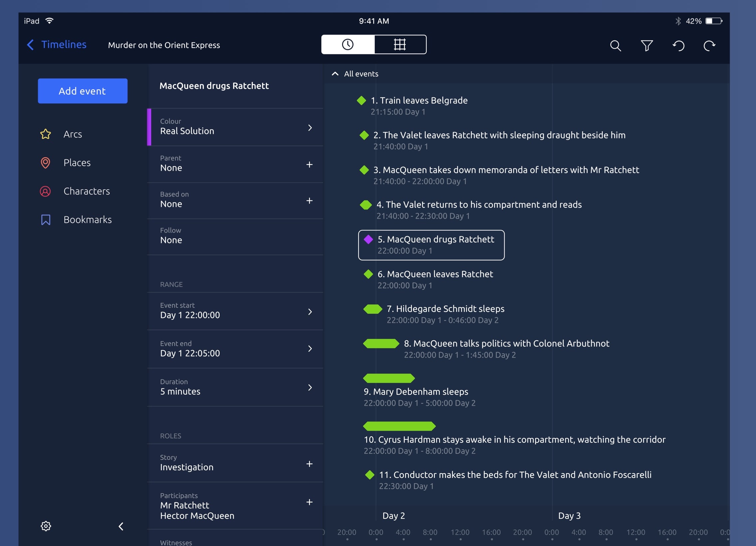Add a Parent with plus icon
This screenshot has width=756, height=546.
tap(309, 164)
